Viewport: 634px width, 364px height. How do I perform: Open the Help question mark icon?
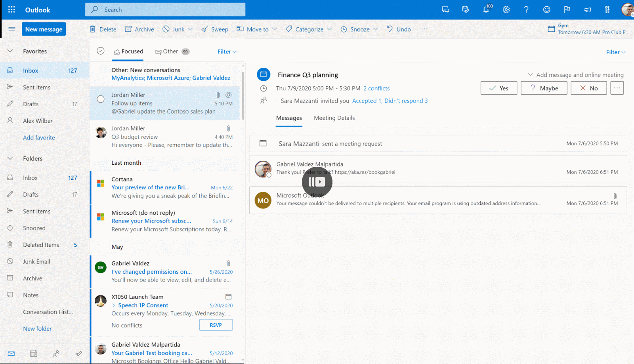coord(526,10)
